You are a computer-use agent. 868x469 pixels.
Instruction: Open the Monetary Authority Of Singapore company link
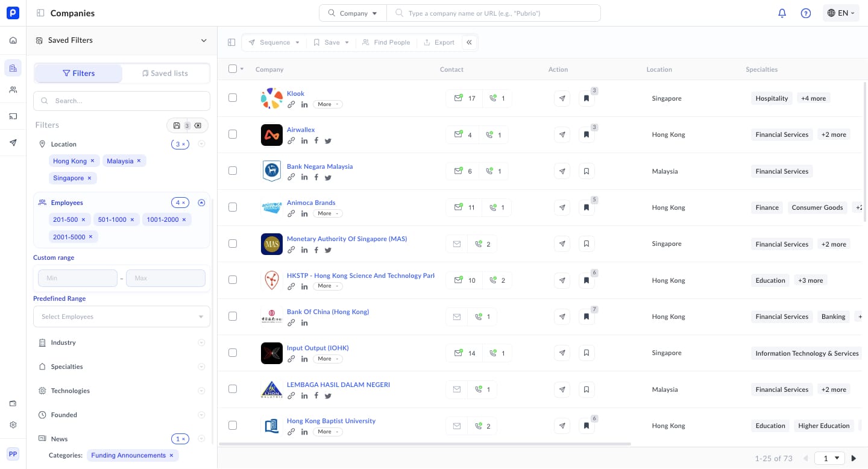pos(347,239)
